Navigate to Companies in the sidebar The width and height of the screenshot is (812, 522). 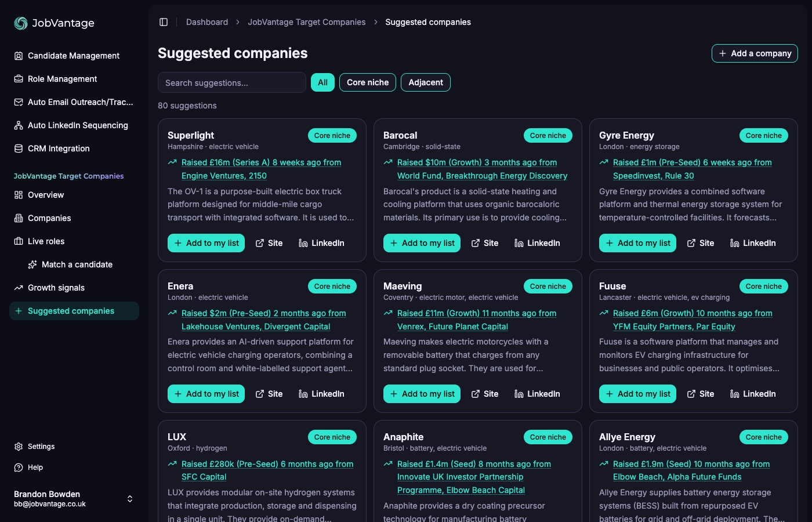pyautogui.click(x=74, y=218)
